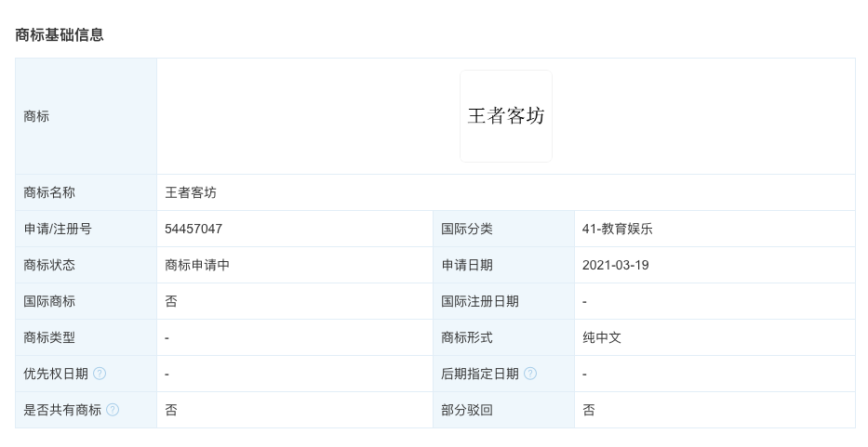Click the 商标基础信息 section heading
868x447 pixels.
tap(60, 35)
